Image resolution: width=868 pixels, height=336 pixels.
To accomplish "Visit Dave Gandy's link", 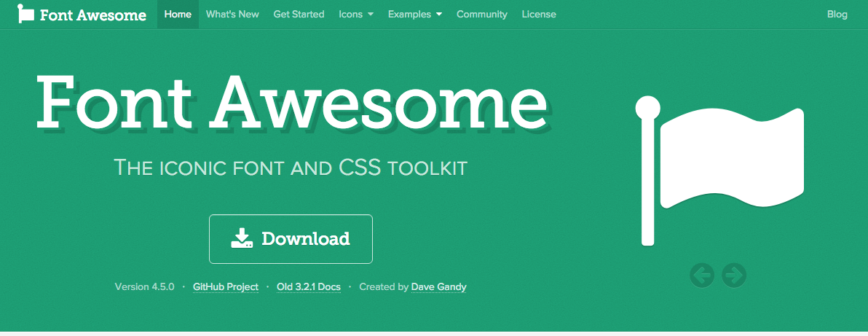I will coord(439,286).
